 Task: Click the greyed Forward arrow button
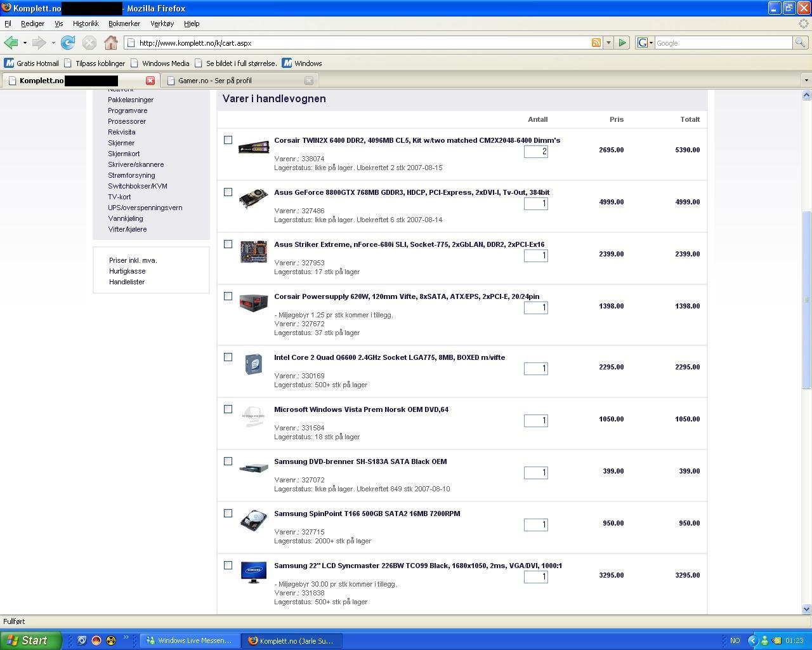click(39, 43)
